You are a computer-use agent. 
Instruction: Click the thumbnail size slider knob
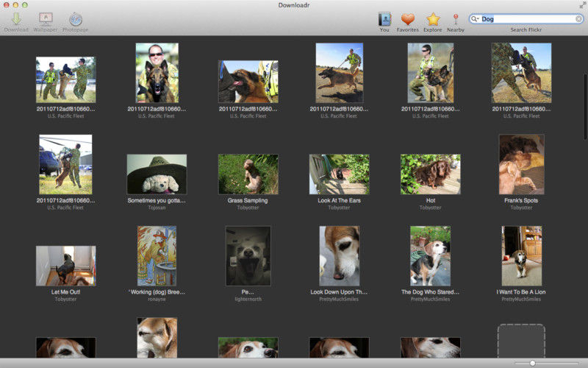pyautogui.click(x=532, y=363)
